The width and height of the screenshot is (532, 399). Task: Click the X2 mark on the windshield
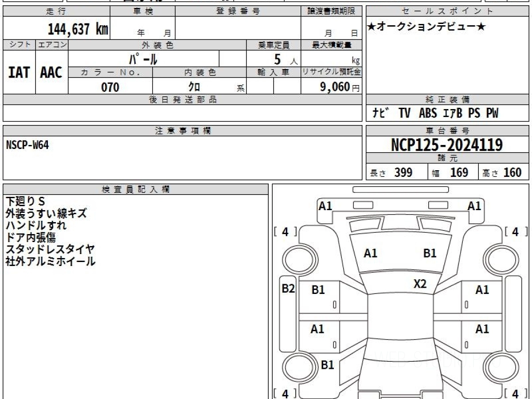pyautogui.click(x=420, y=284)
